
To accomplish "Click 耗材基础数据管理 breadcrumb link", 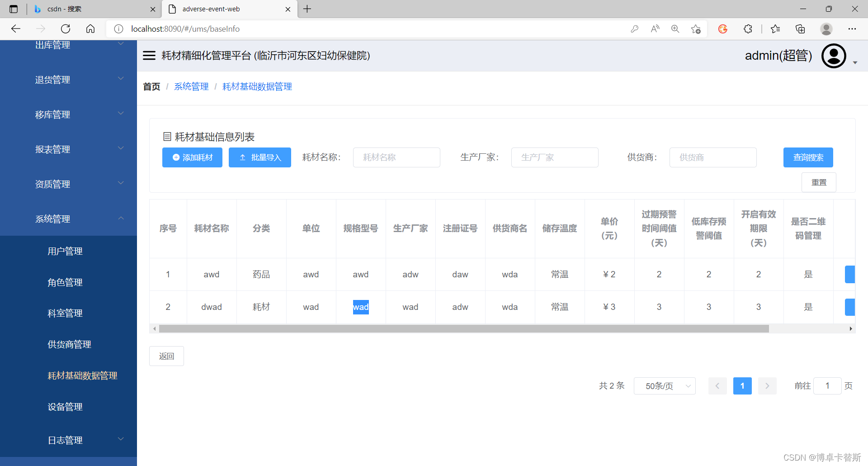I will [257, 86].
